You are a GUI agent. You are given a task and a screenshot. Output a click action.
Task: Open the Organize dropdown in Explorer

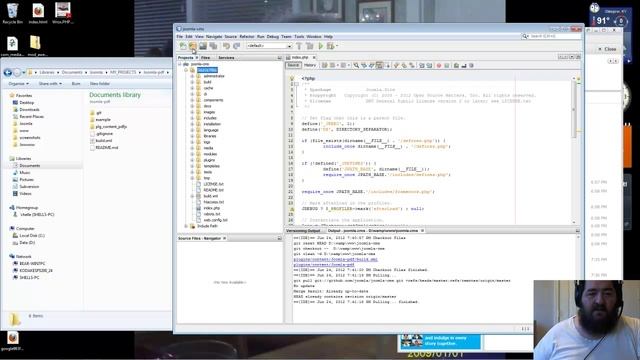(x=18, y=84)
